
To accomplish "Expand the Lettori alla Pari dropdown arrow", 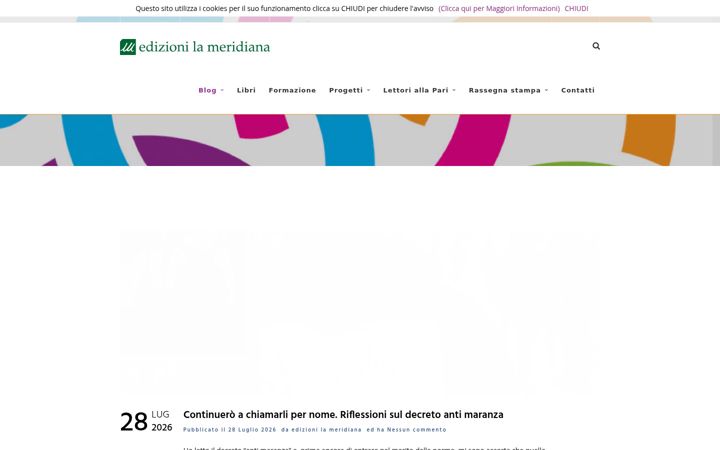I will [x=454, y=90].
